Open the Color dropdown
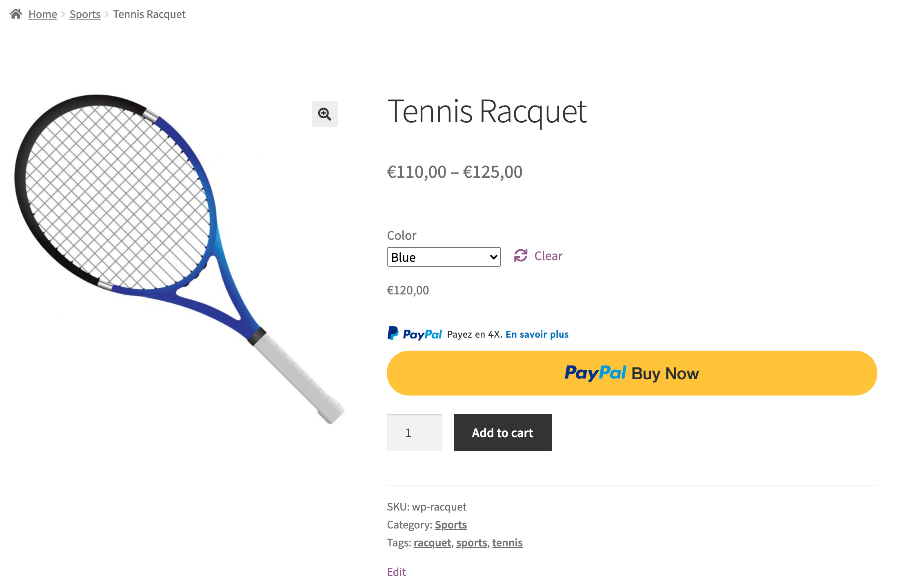The height and width of the screenshot is (588, 901). point(444,257)
